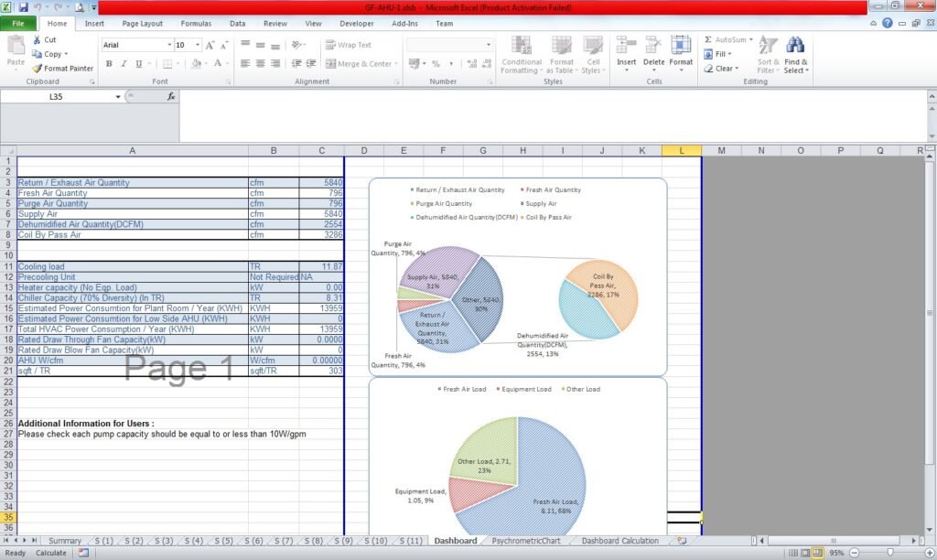Click the Cut scissors icon
The image size is (937, 560).
click(x=38, y=39)
